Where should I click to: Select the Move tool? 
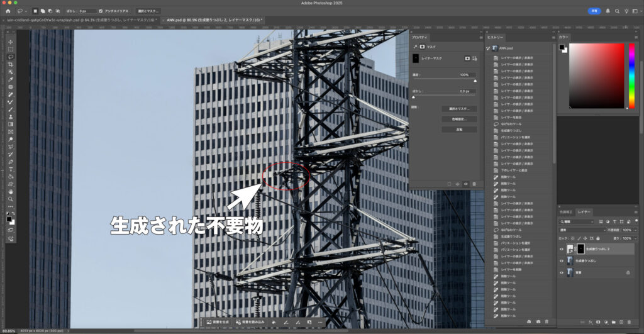point(11,42)
